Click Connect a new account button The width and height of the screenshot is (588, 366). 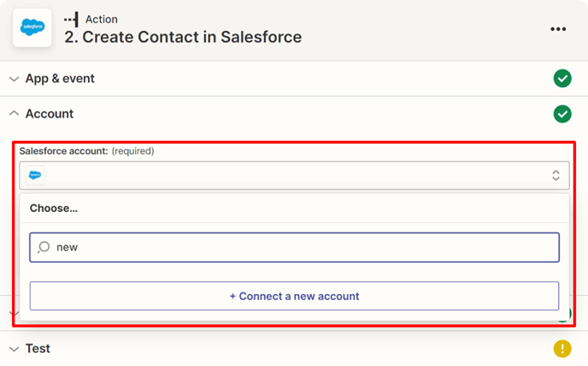294,296
